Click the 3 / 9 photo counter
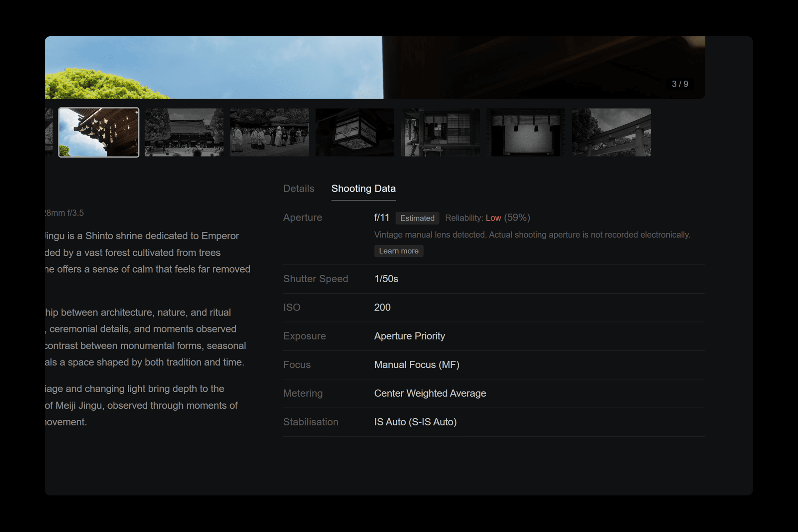Screen dimensions: 798x532 coord(680,84)
